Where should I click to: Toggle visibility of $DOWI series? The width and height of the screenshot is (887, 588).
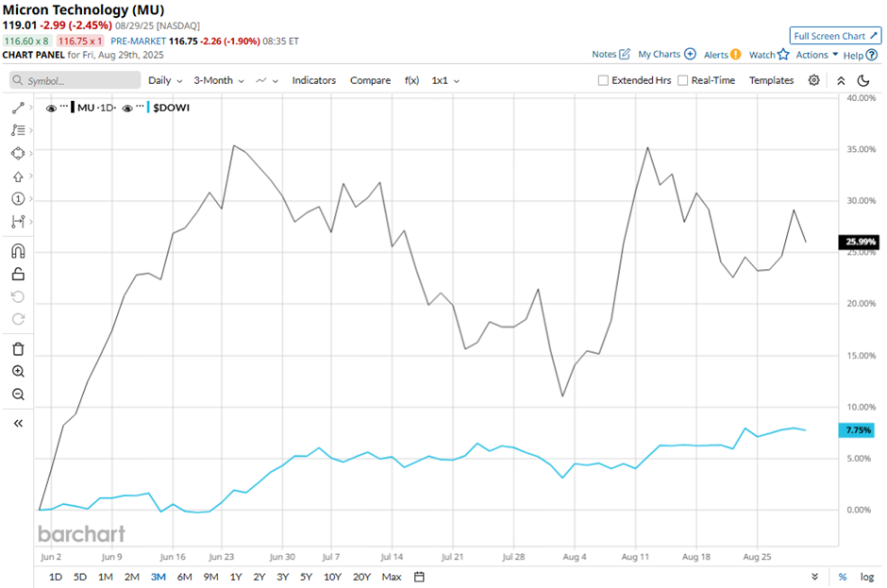tap(127, 109)
